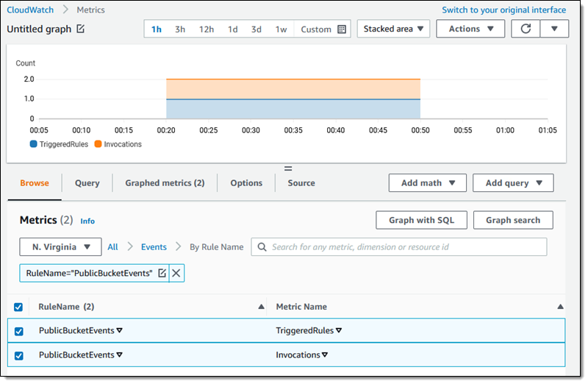Viewport: 588px width, 384px height.
Task: Open the Custom time range calendar icon
Action: click(x=342, y=29)
